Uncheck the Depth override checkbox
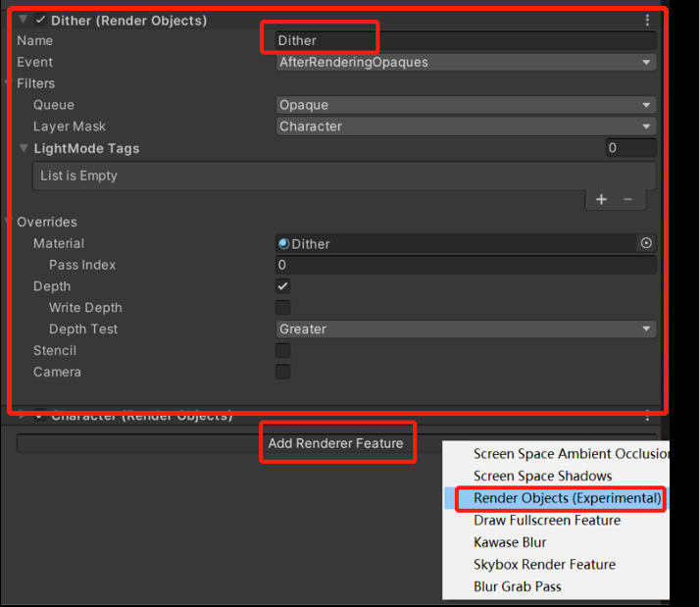 (x=283, y=286)
